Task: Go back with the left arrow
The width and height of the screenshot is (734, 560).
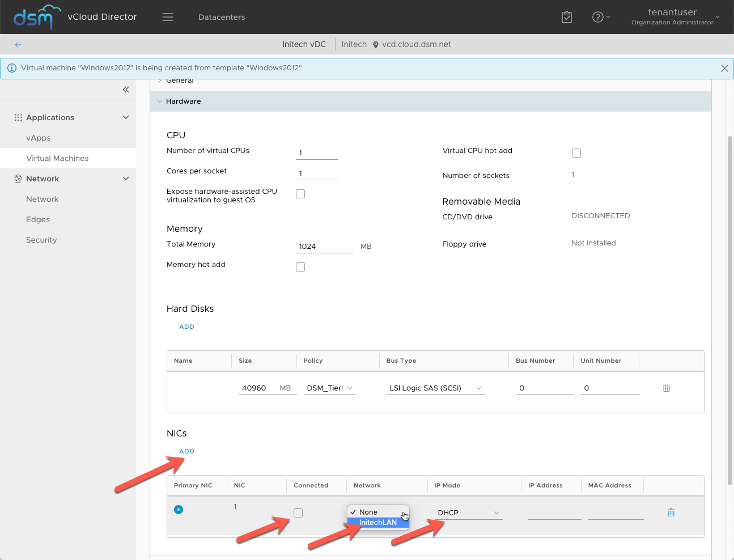Action: [x=18, y=44]
